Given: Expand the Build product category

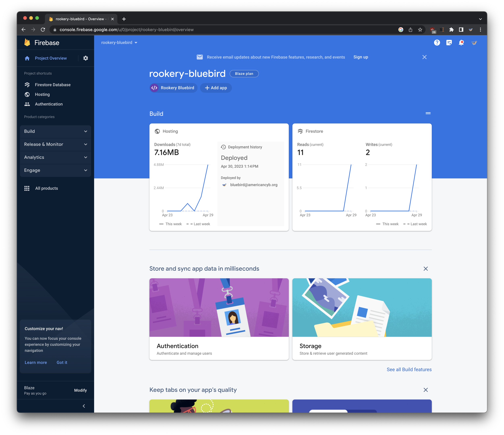Looking at the screenshot, I should pyautogui.click(x=55, y=132).
